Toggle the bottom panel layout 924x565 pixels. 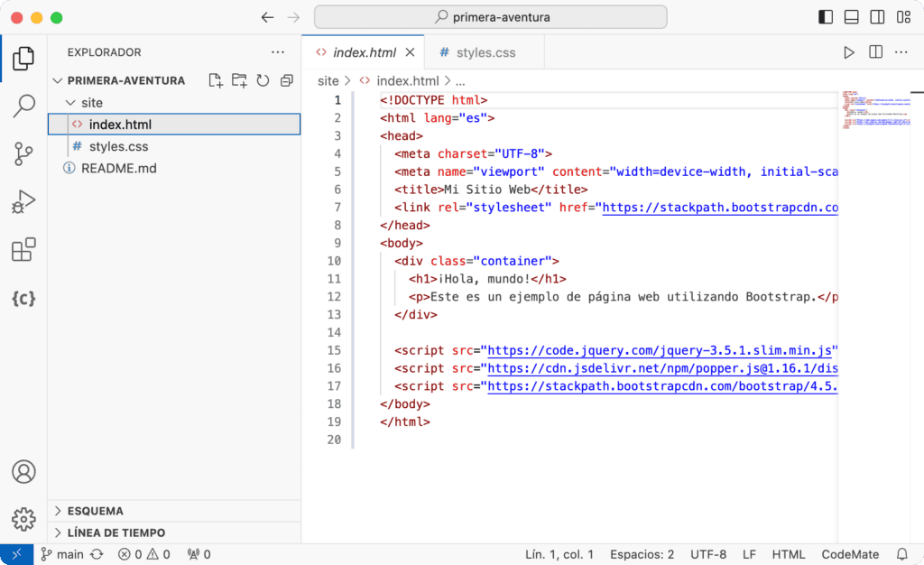point(851,16)
